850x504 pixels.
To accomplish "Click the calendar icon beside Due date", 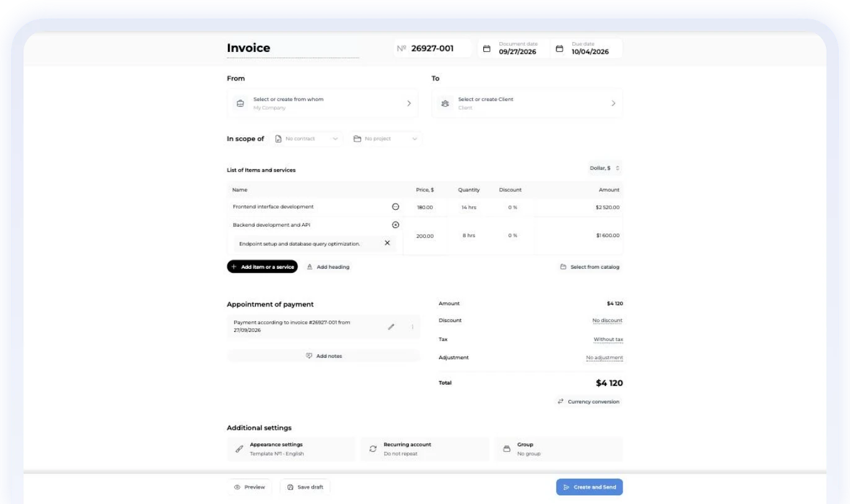I will click(559, 48).
